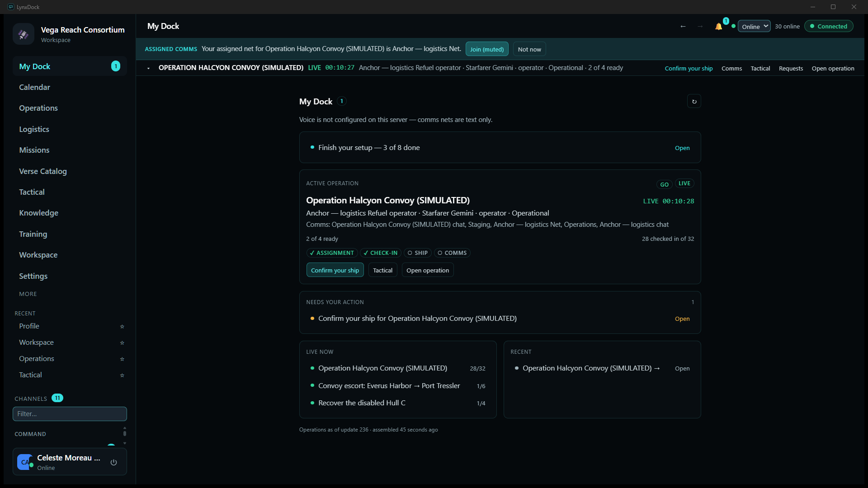868x488 pixels.
Task: Star the Operations recent item
Action: tap(122, 359)
